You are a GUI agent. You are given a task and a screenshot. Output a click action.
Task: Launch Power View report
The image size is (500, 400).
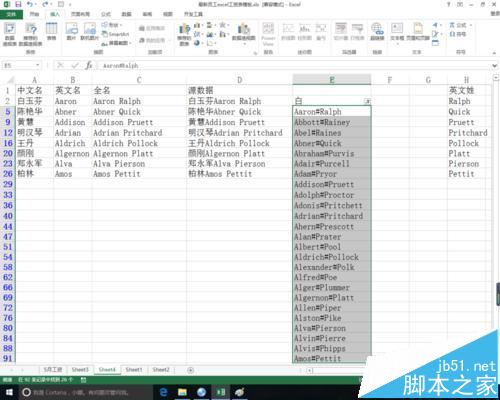[x=268, y=34]
